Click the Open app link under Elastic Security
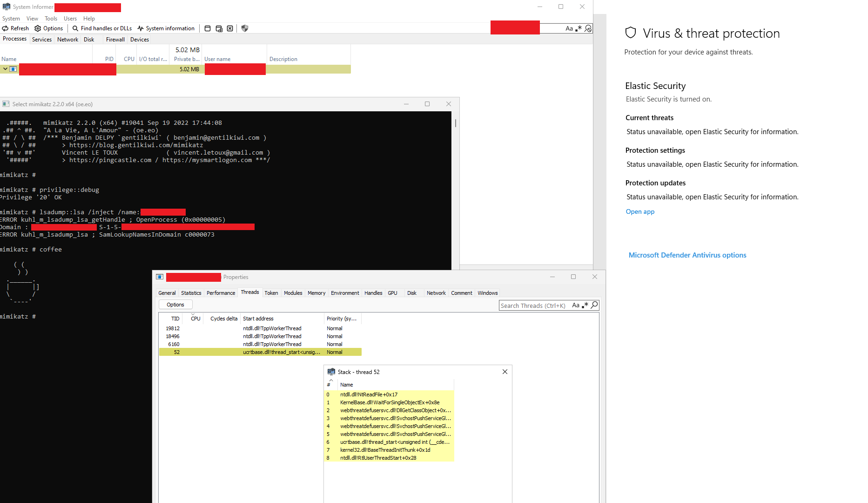The width and height of the screenshot is (868, 503). point(640,211)
